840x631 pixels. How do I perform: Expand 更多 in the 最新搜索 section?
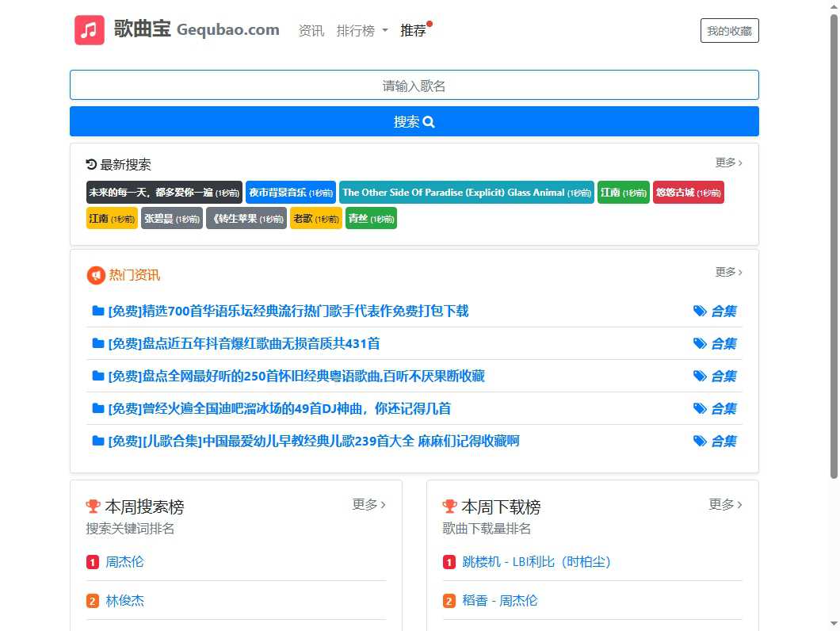click(728, 163)
